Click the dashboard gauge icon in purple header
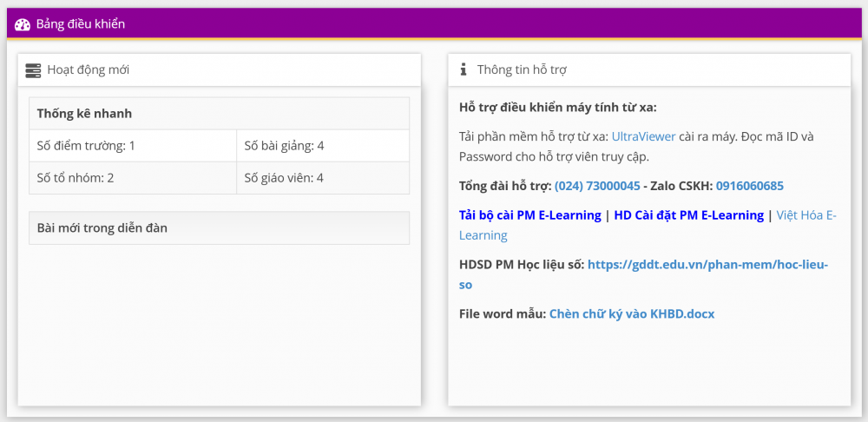 23,23
